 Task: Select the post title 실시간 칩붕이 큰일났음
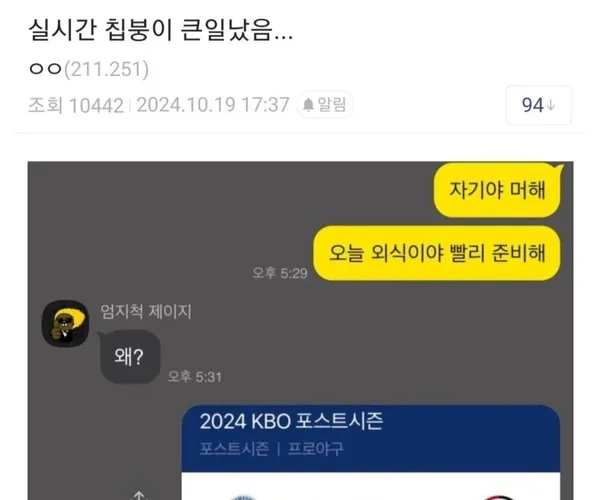pos(161,29)
